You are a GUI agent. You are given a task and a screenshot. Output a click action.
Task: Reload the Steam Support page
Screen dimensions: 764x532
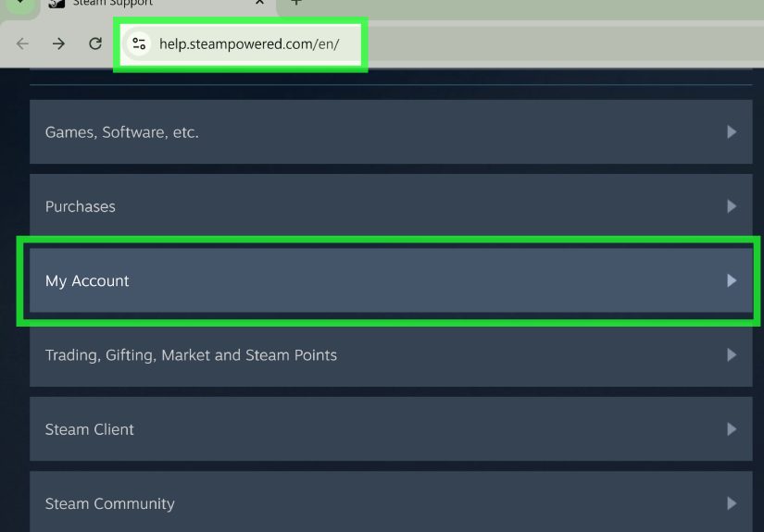[95, 43]
